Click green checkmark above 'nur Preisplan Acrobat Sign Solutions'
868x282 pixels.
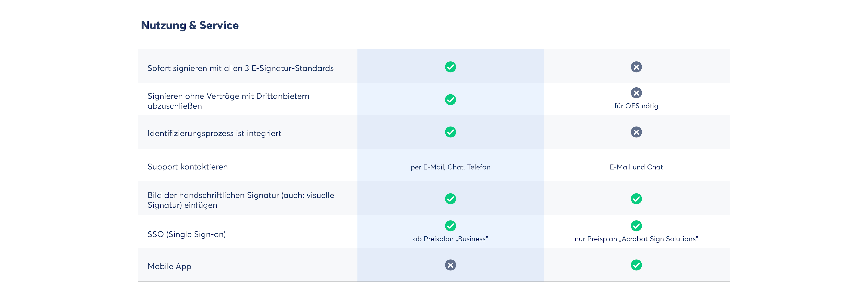(x=636, y=226)
